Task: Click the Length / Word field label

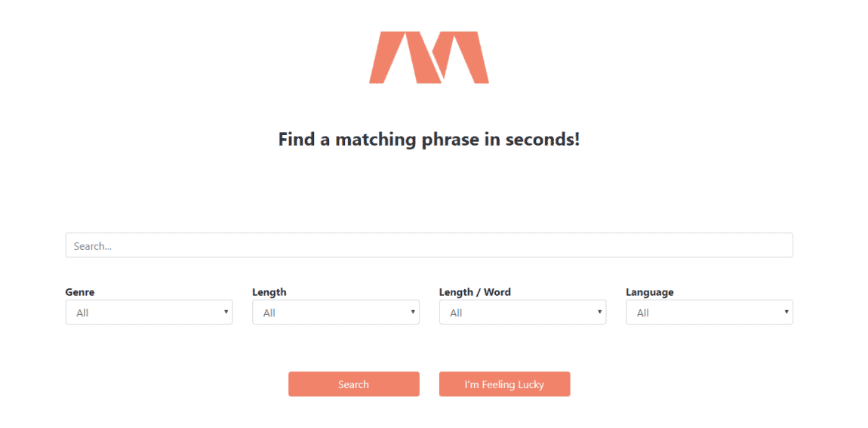Action: [475, 292]
